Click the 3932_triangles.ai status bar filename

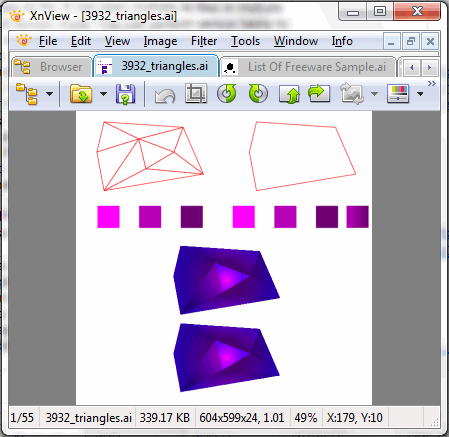(x=89, y=418)
